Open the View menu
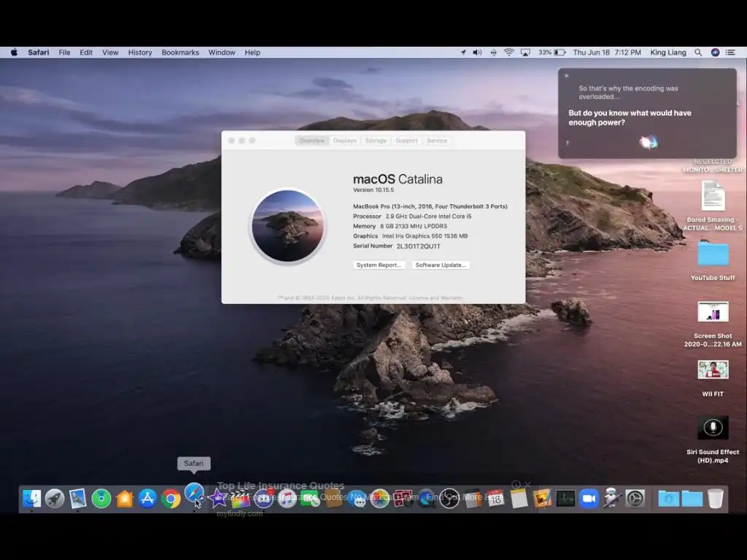The height and width of the screenshot is (560, 747). pyautogui.click(x=110, y=52)
